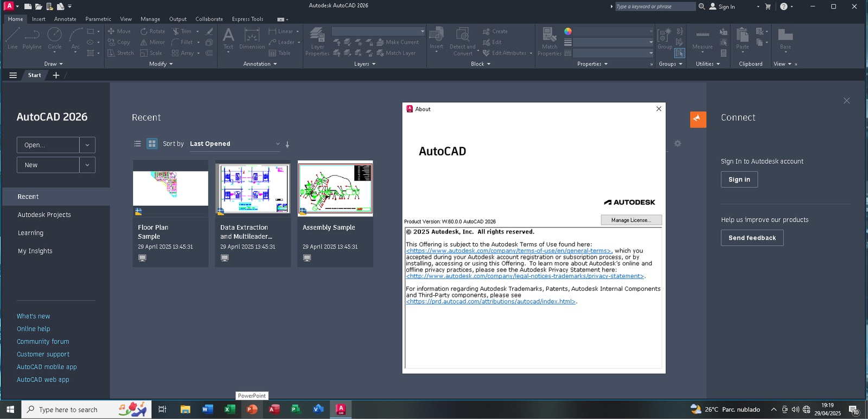
Task: Open the Floor Plan Sample thumbnail
Action: tap(170, 188)
